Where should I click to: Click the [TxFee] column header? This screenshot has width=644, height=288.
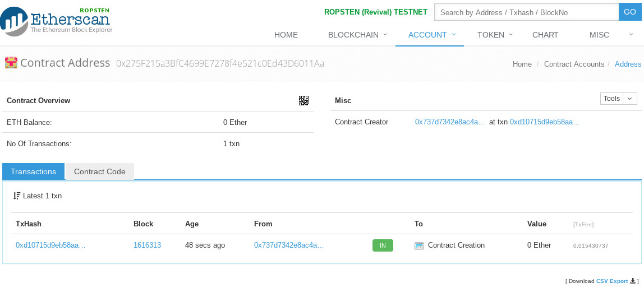tap(583, 225)
